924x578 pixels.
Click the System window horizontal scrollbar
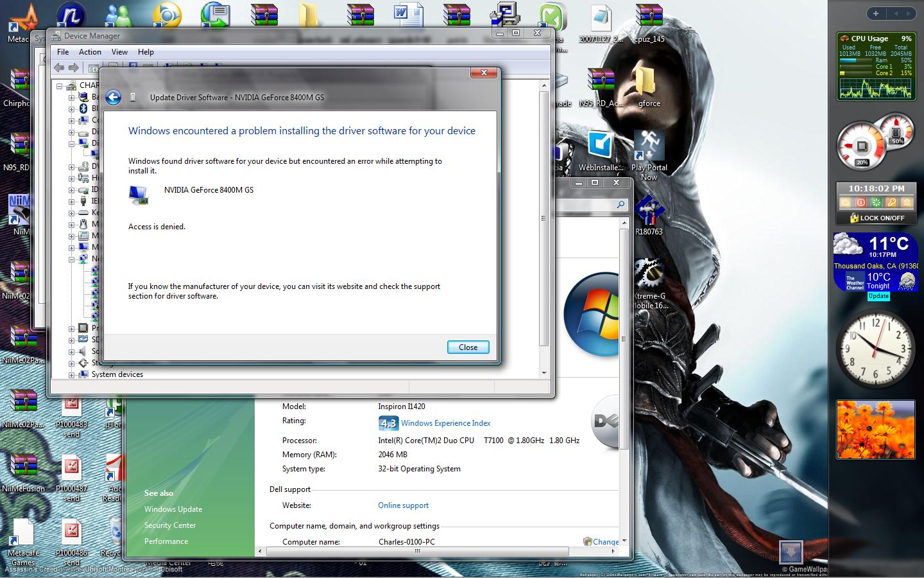[x=417, y=551]
